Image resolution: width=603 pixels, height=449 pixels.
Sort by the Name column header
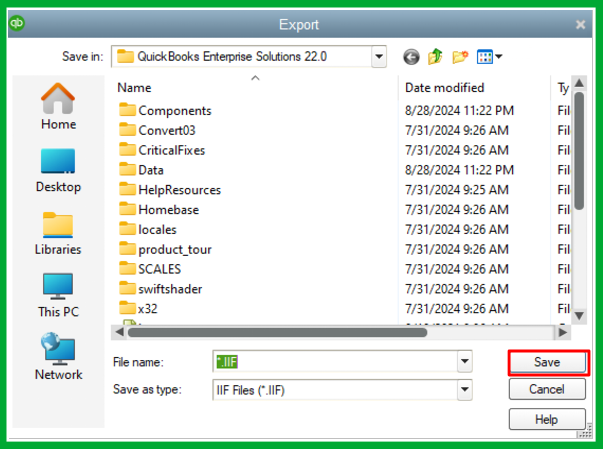[x=134, y=88]
